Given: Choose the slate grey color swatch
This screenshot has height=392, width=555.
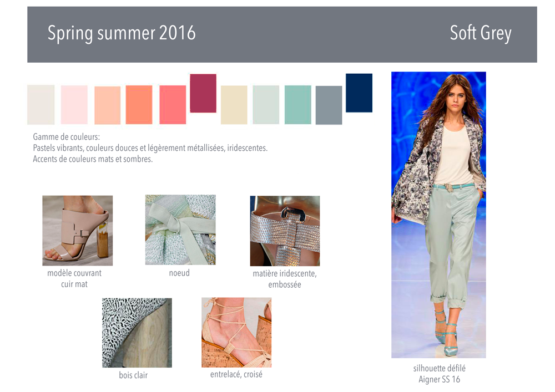Looking at the screenshot, I should tap(329, 105).
